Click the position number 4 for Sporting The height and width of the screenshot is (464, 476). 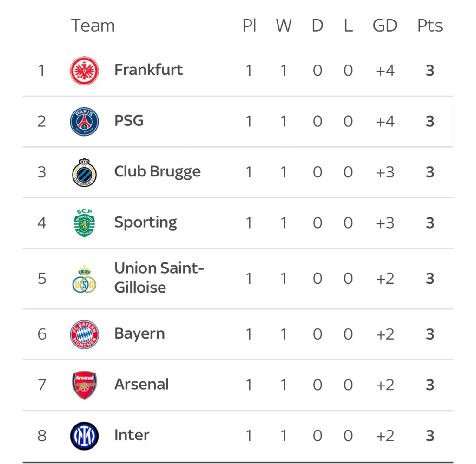[42, 223]
